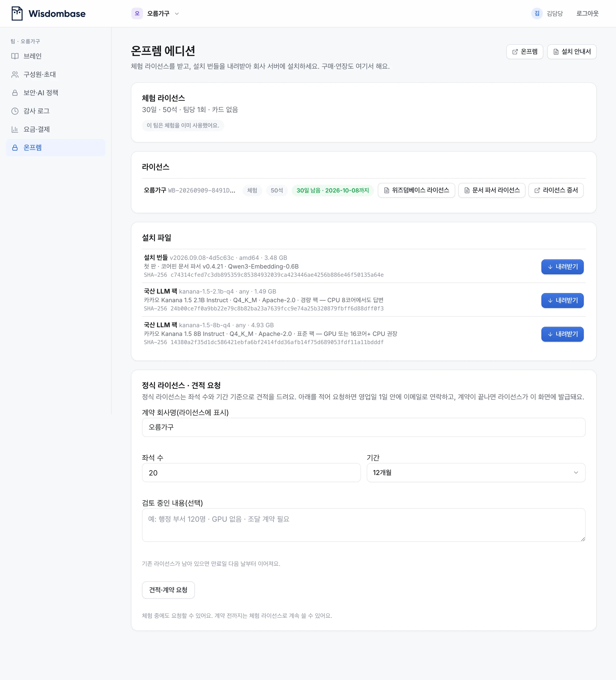Click the document icon in 설치 안내서 button
The image size is (616, 680).
[x=556, y=51]
